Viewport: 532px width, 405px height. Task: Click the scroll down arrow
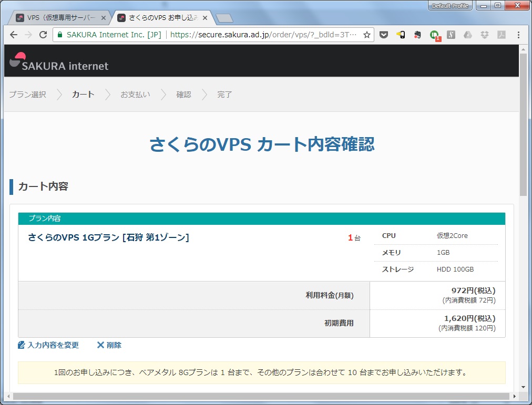click(523, 387)
